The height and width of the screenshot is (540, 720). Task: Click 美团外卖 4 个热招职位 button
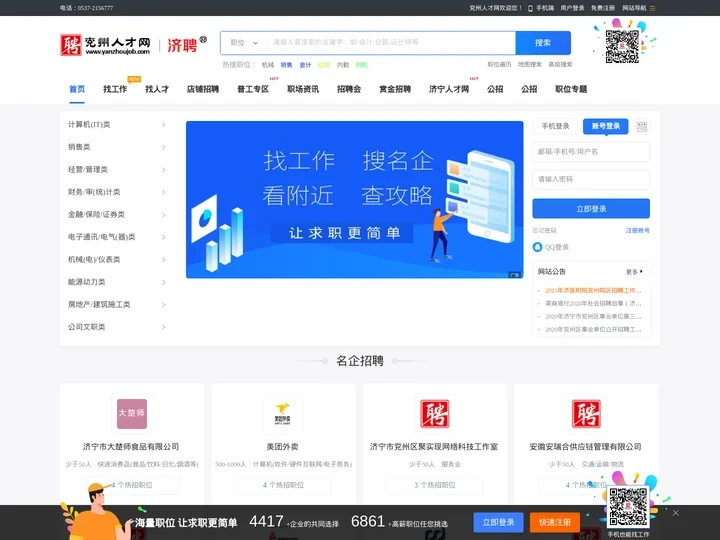[x=283, y=485]
